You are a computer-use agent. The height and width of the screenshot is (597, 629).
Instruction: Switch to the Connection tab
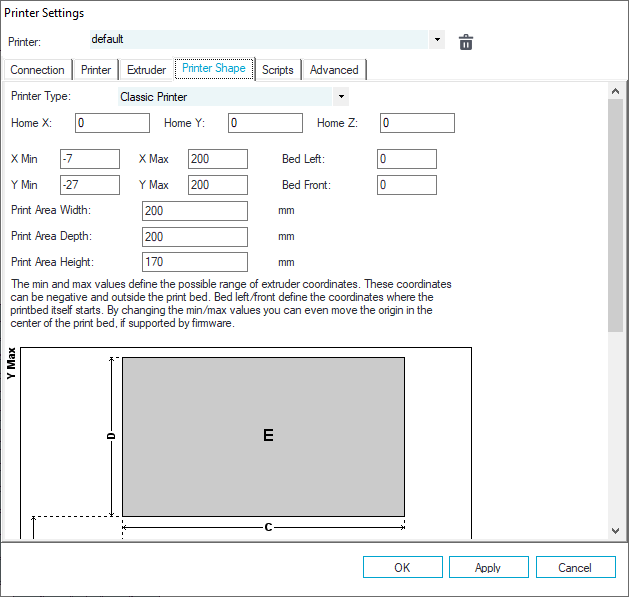(x=38, y=70)
